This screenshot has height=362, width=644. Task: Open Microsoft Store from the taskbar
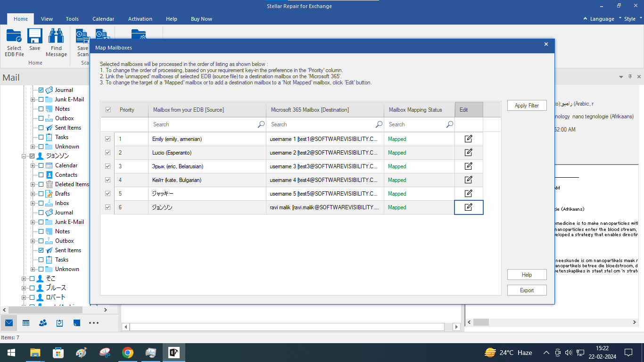click(58, 353)
